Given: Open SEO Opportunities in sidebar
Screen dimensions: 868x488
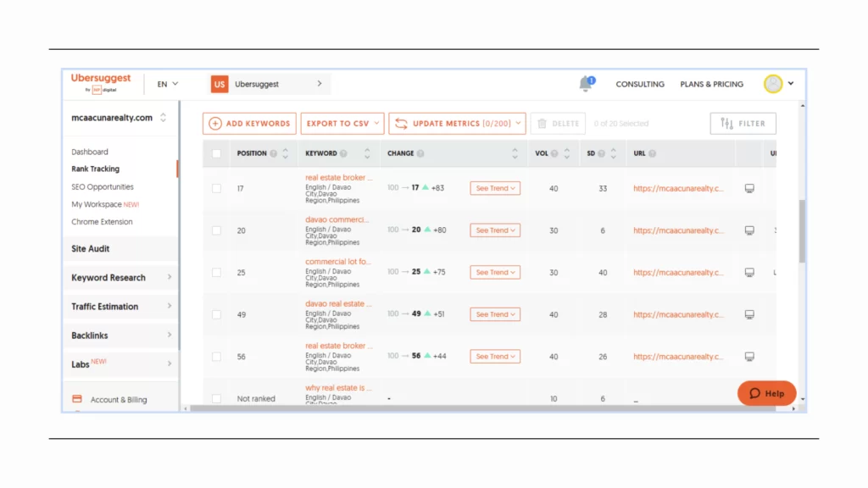Looking at the screenshot, I should point(103,187).
